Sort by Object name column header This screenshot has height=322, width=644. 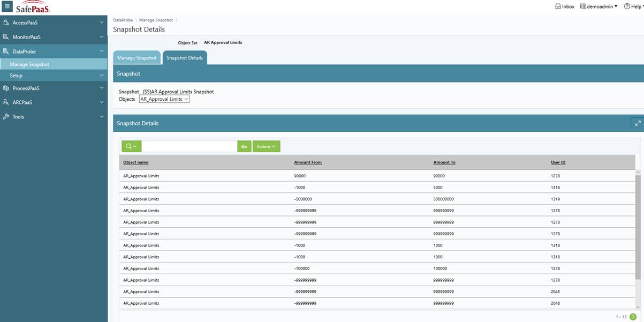[x=136, y=162]
